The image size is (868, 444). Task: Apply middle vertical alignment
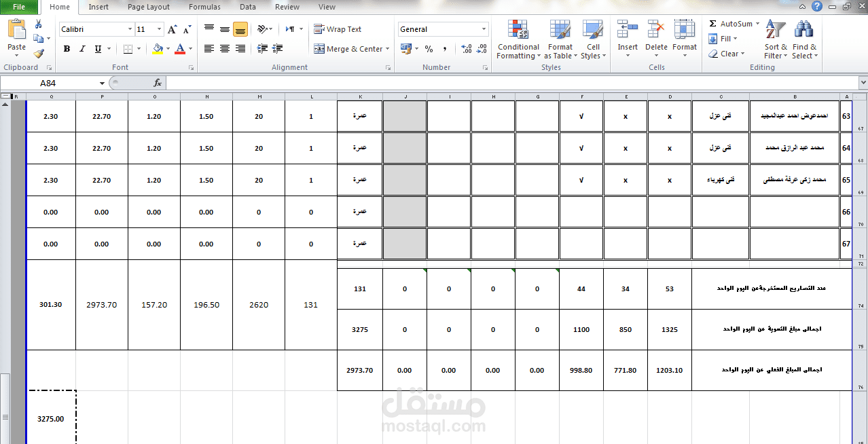click(225, 29)
